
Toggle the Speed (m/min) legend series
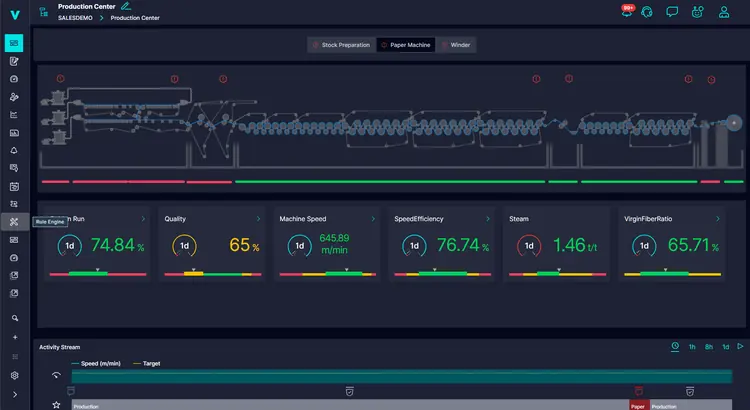[x=96, y=364]
